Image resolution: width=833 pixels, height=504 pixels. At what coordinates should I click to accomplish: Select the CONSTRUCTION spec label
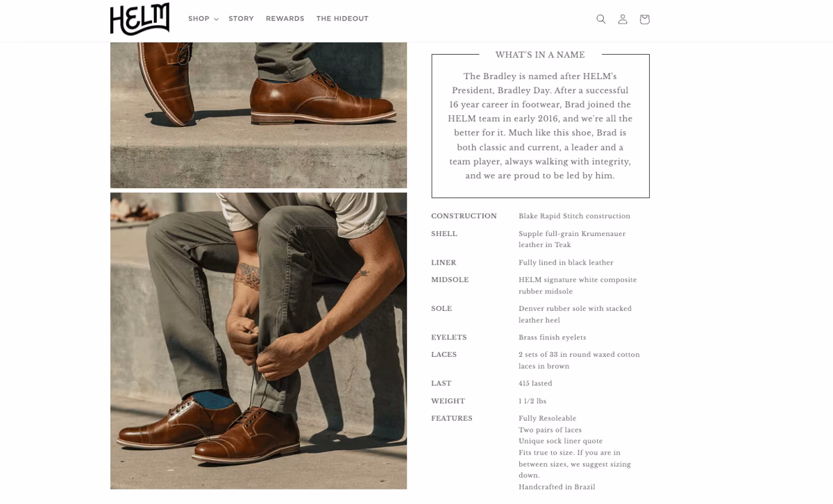[464, 216]
